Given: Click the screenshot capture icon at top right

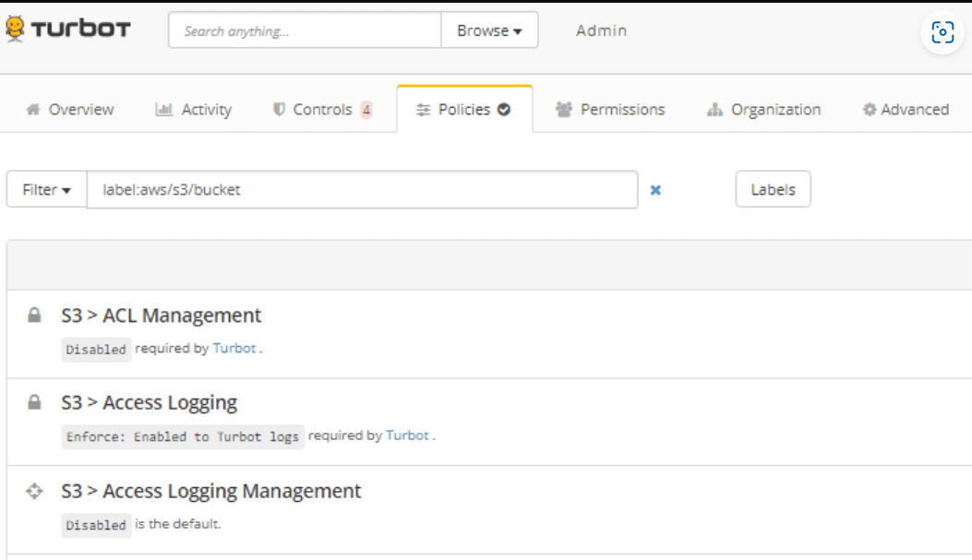Looking at the screenshot, I should click(942, 32).
